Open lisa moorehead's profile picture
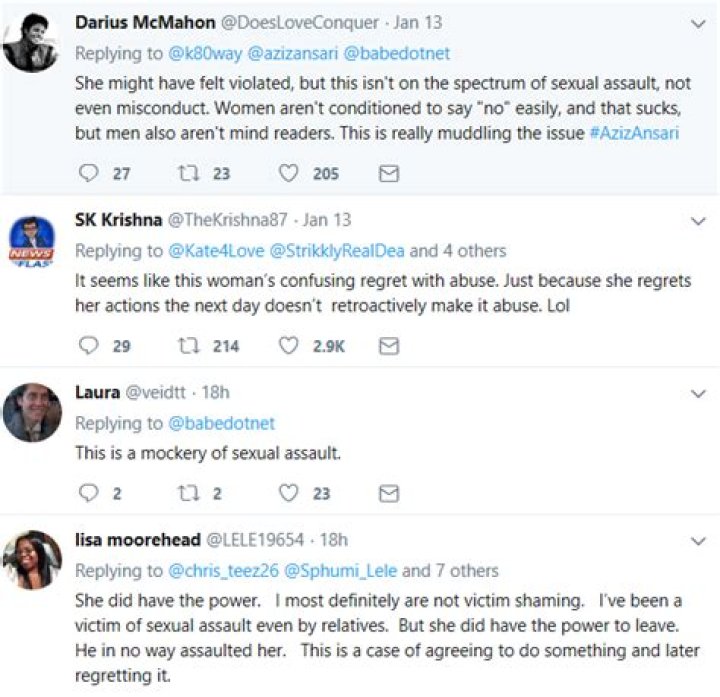The height and width of the screenshot is (697, 720). click(x=31, y=560)
